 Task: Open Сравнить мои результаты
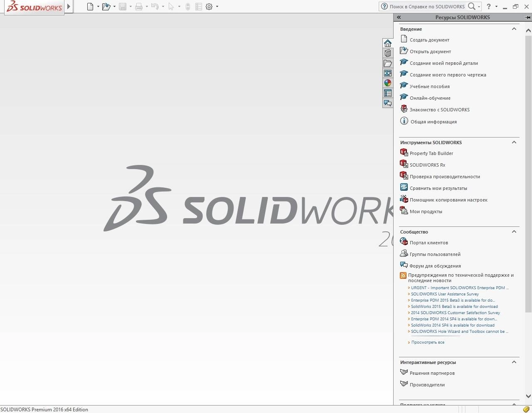[x=438, y=188]
